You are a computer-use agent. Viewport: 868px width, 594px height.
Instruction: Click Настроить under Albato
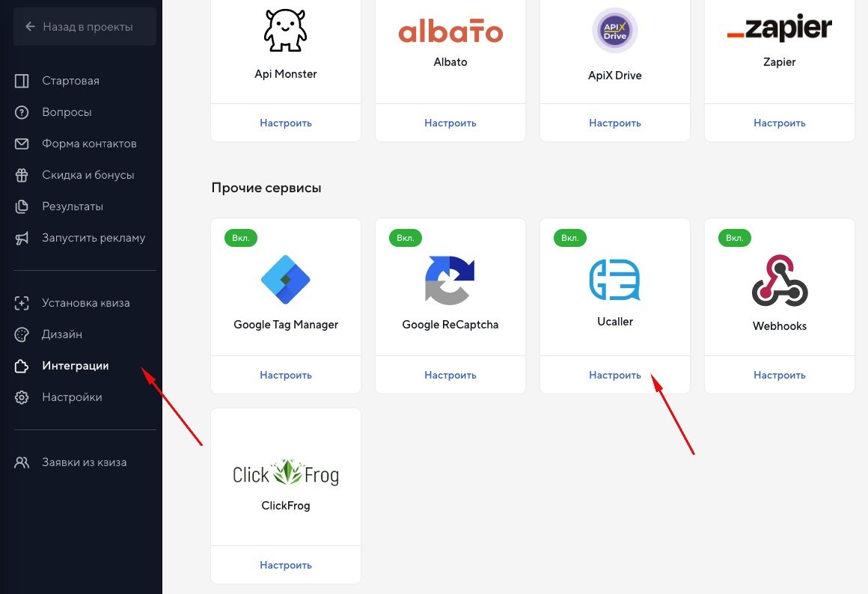click(450, 123)
